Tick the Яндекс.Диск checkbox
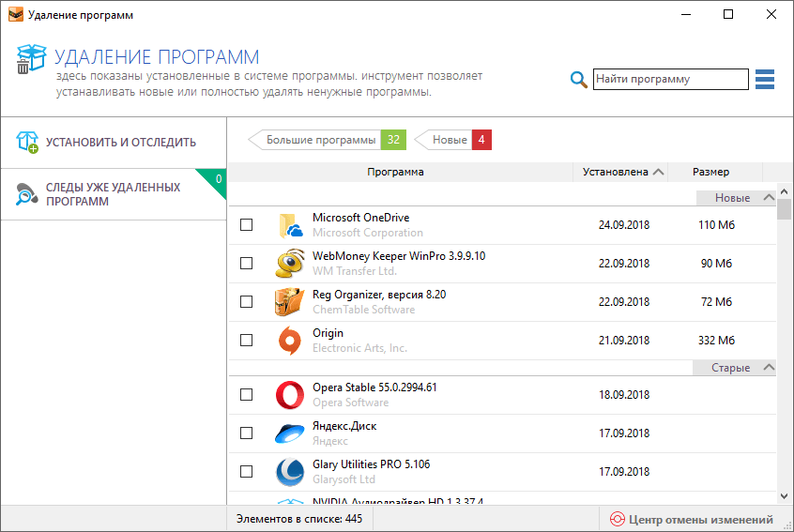 coord(247,433)
